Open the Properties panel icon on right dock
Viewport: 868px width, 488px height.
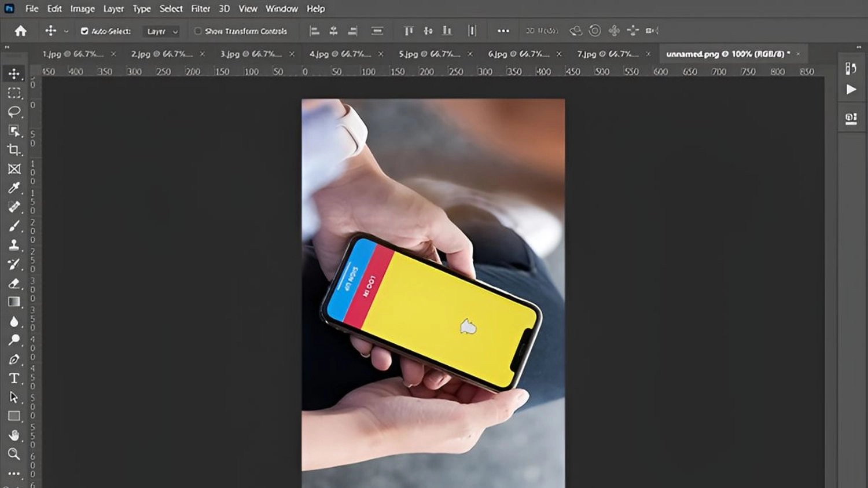coord(851,118)
